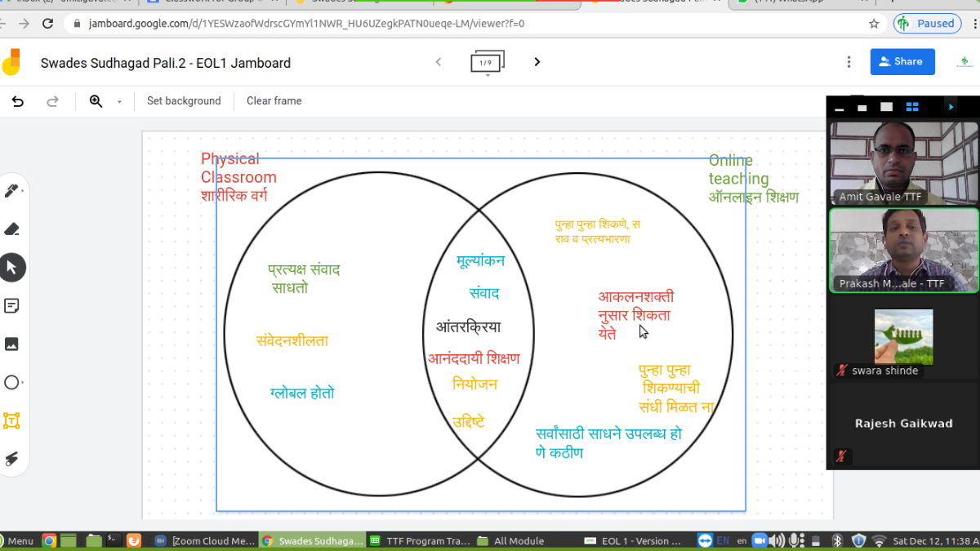
Task: Undo the last action
Action: pos(18,101)
